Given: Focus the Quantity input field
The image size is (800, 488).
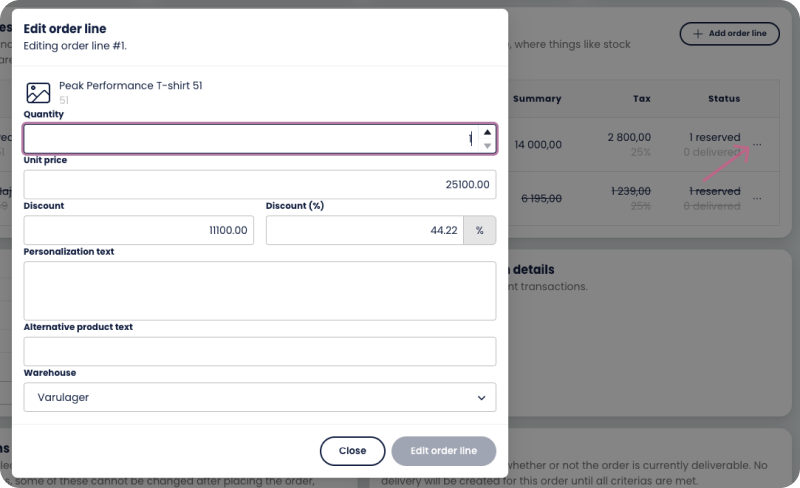Looking at the screenshot, I should click(x=245, y=139).
